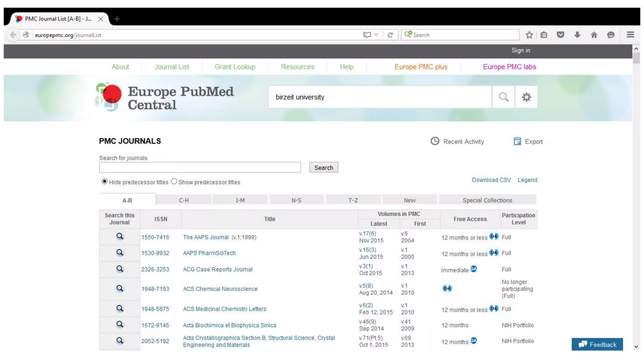Click the Search for journals text field
Viewport: 644px width, 362px height.
tap(200, 167)
